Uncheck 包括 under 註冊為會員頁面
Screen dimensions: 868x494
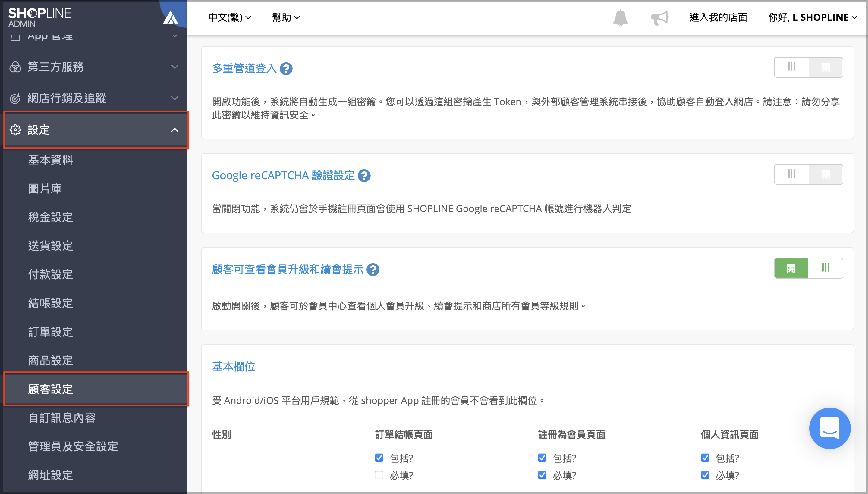[542, 458]
